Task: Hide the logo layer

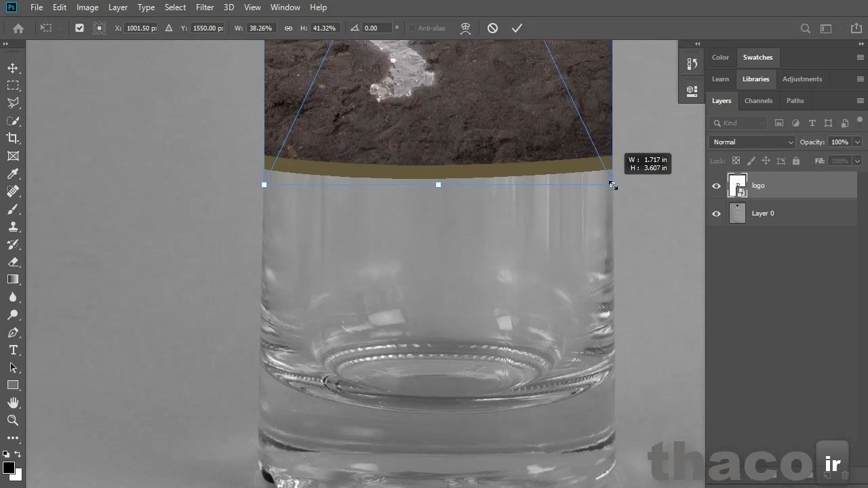Action: (716, 186)
